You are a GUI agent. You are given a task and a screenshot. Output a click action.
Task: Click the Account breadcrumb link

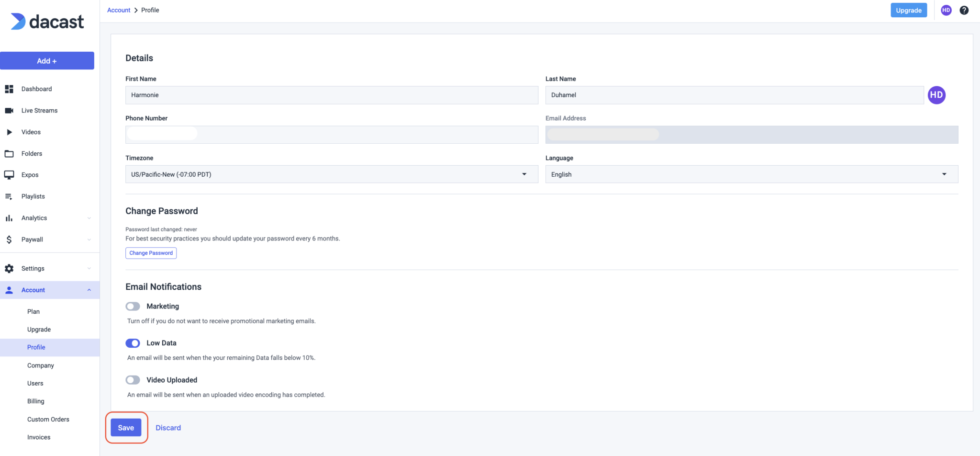pos(119,10)
